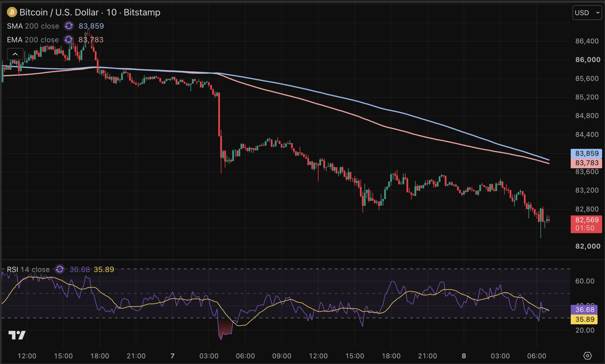The height and width of the screenshot is (364, 605).
Task: Select the RSI 14 close indicator label
Action: coord(28,269)
